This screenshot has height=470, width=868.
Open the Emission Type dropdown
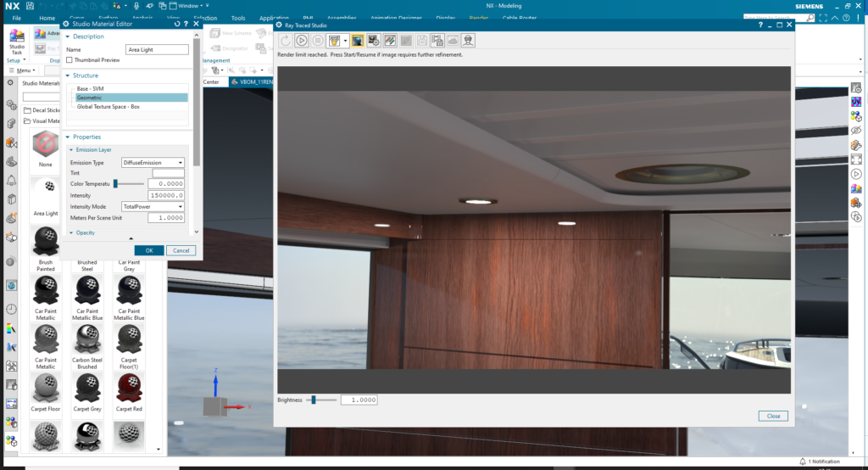(153, 162)
